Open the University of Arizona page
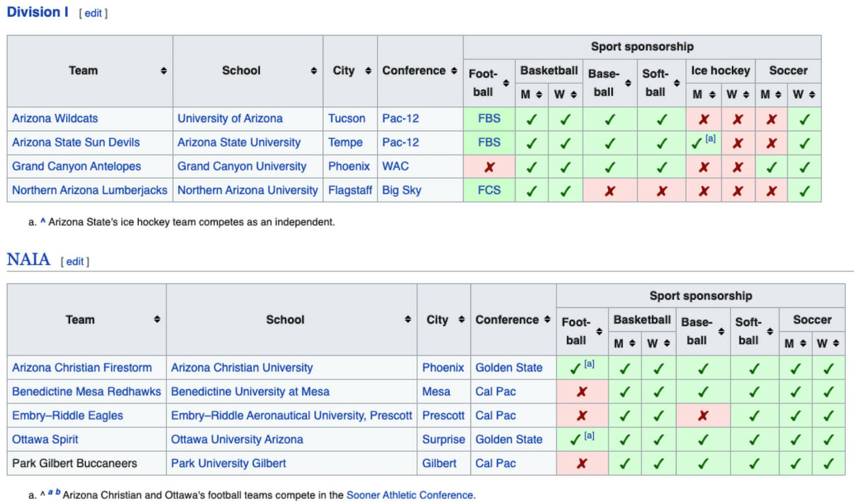The width and height of the screenshot is (854, 504). pos(230,118)
